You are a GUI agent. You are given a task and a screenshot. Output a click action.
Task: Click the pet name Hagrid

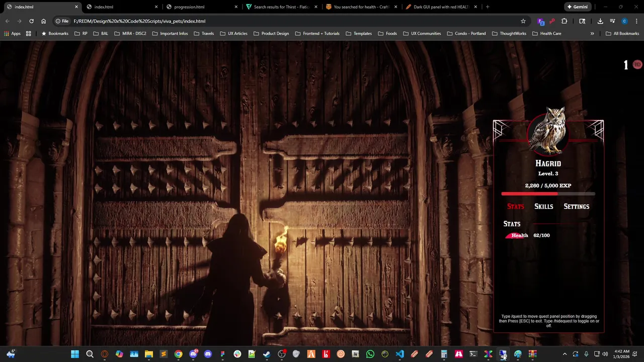548,163
